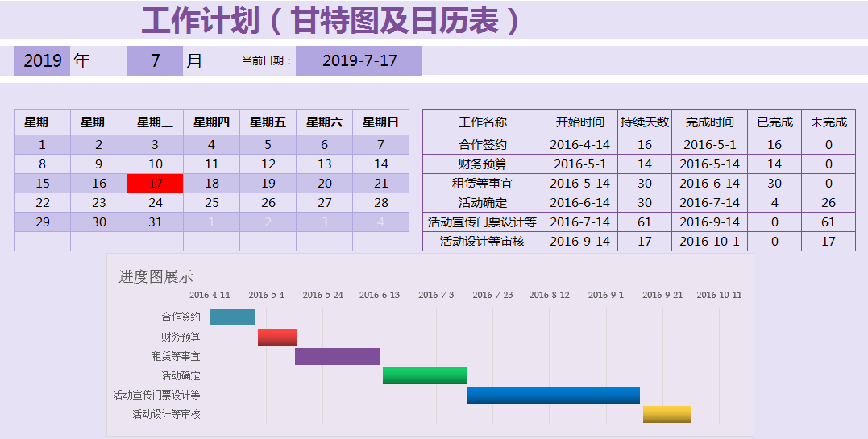Select the green 活动确定 Gantt bar
This screenshot has width=868, height=439.
(426, 375)
